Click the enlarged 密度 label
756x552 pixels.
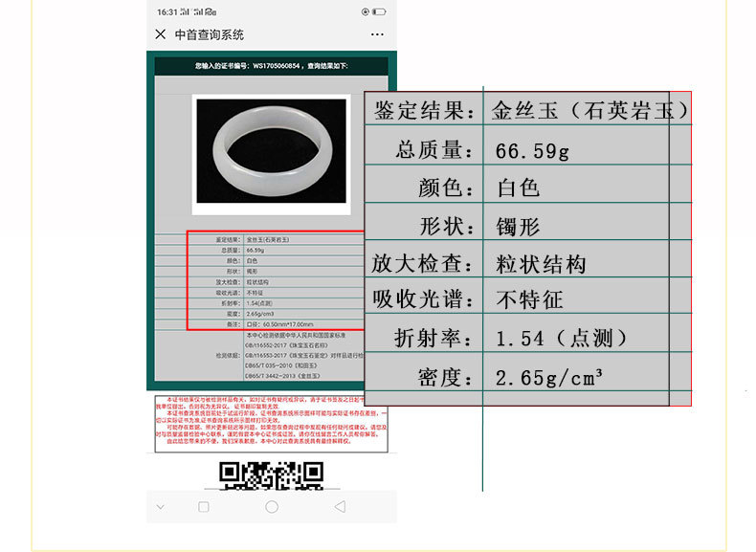pyautogui.click(x=446, y=377)
